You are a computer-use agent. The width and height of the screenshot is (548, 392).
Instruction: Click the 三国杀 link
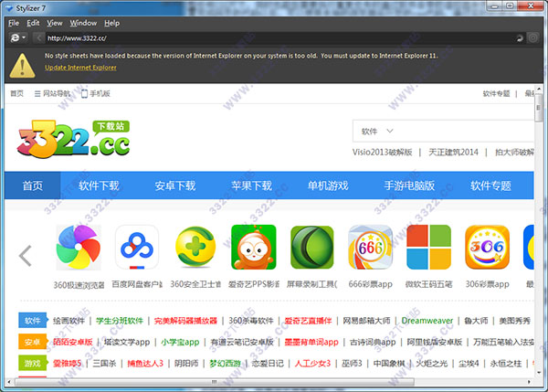pos(104,364)
